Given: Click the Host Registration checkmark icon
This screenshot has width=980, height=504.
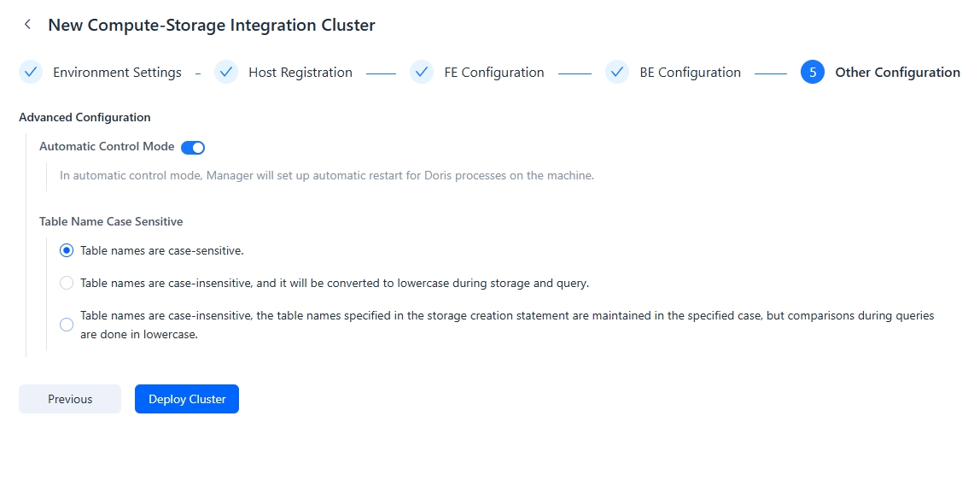Looking at the screenshot, I should pos(226,72).
